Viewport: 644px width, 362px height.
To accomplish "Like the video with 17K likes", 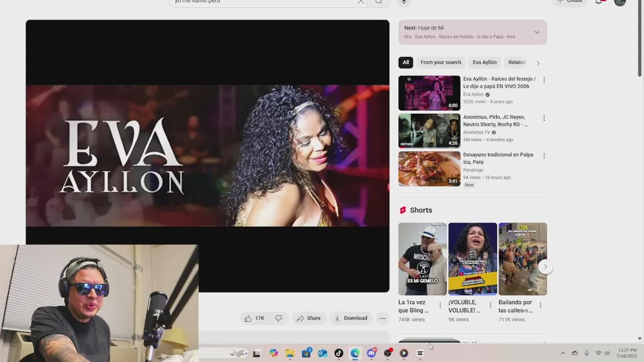I will [x=255, y=318].
